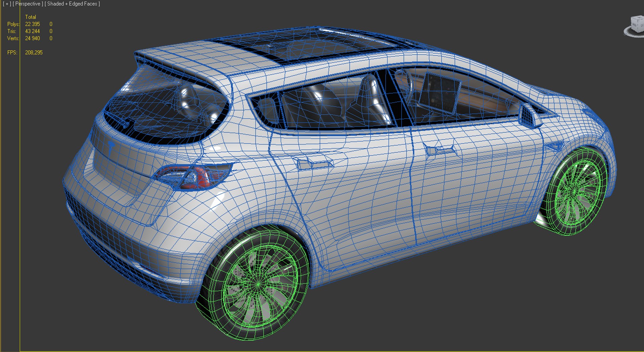Image resolution: width=644 pixels, height=352 pixels.
Task: Click the FPS value 208,295
Action: click(34, 52)
